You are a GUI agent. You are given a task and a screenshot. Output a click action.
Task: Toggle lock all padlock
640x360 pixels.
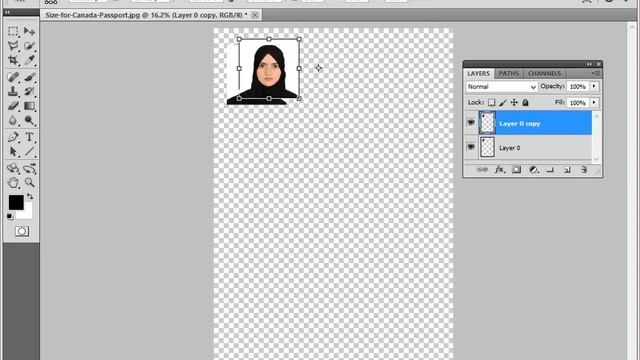coord(526,103)
